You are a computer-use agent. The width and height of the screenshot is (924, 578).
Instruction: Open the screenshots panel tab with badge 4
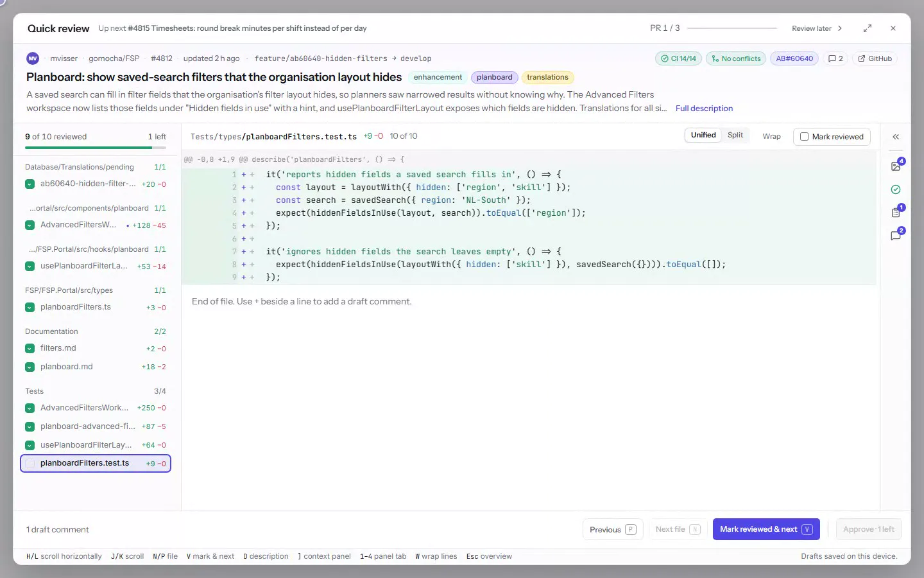pyautogui.click(x=896, y=166)
